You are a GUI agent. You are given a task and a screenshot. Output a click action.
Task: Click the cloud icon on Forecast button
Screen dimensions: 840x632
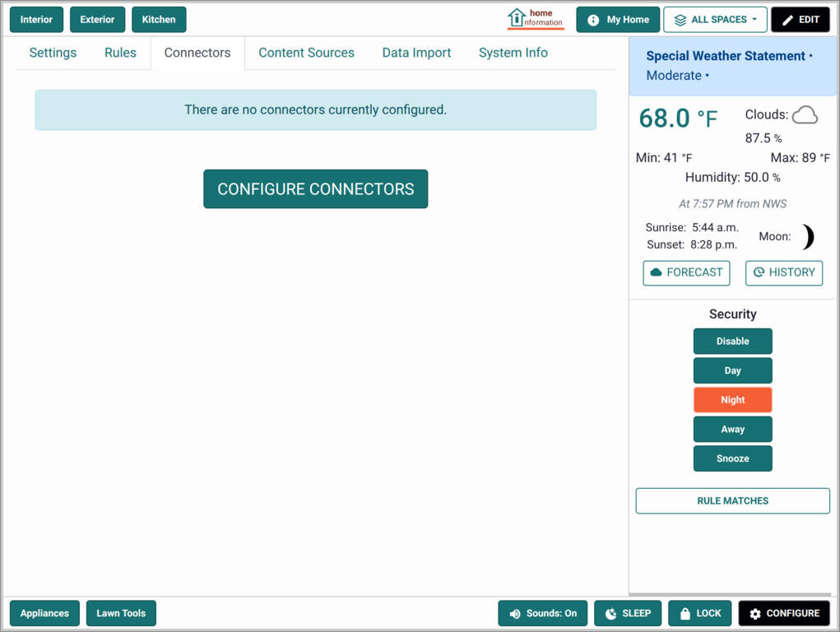coord(656,272)
